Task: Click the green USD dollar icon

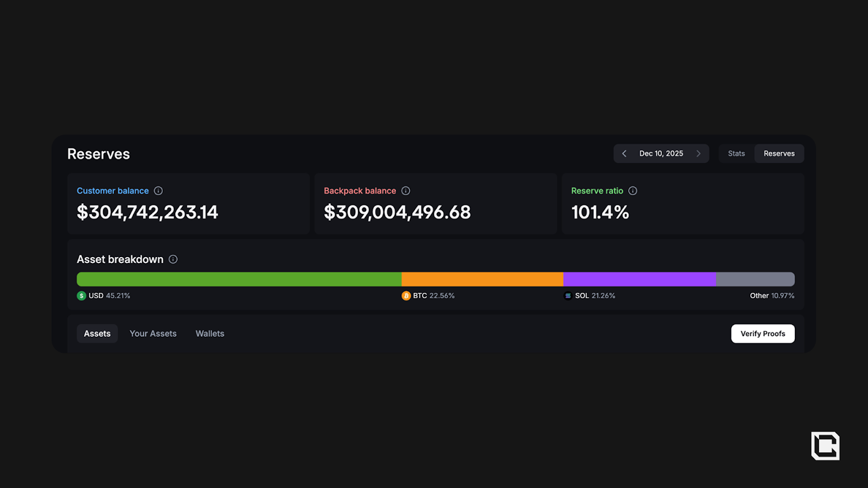Action: click(x=81, y=296)
